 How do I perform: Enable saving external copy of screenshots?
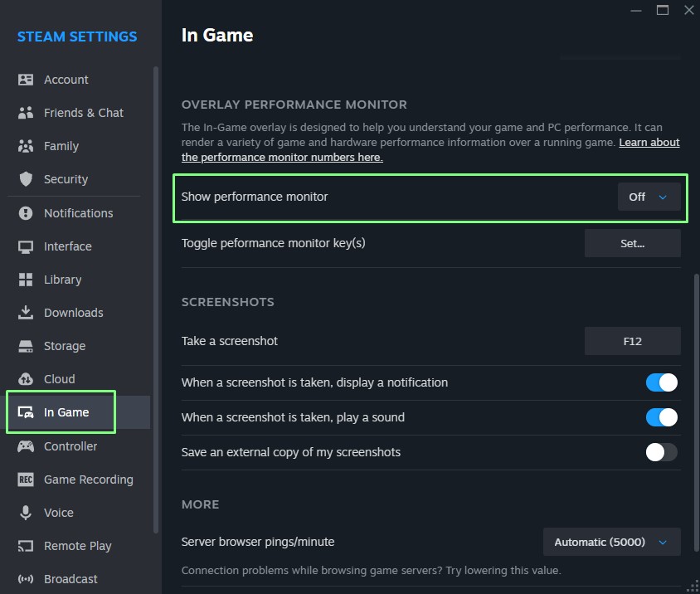coord(661,452)
